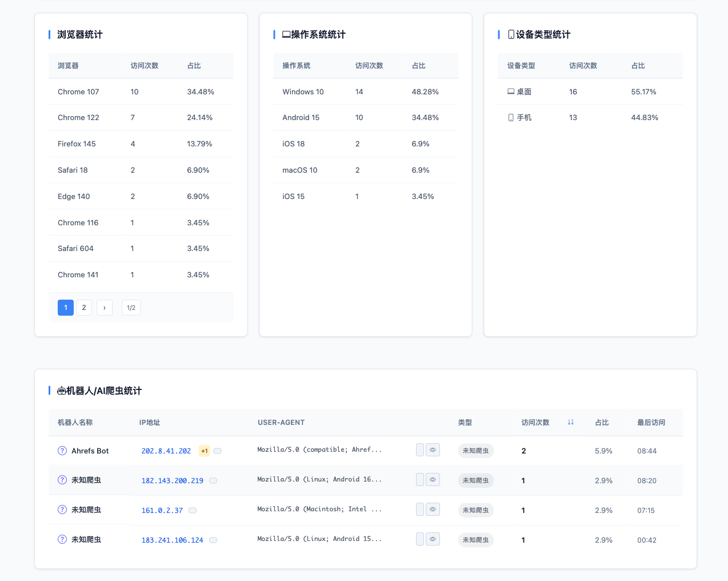
Task: Open IP address link 202.8.41.202
Action: click(166, 451)
